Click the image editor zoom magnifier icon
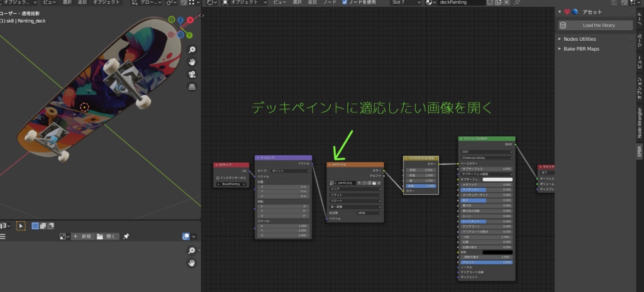This screenshot has width=644, height=292. (x=192, y=250)
